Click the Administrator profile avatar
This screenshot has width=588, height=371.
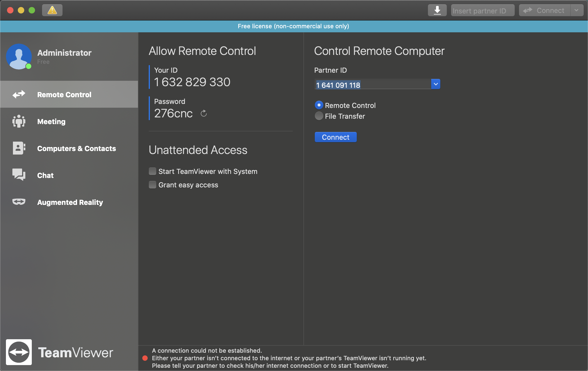pos(19,57)
